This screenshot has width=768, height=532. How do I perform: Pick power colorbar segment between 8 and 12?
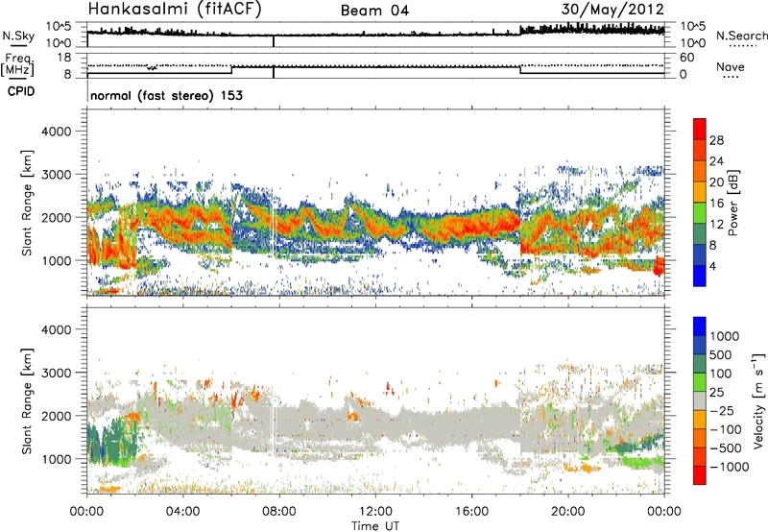[700, 234]
